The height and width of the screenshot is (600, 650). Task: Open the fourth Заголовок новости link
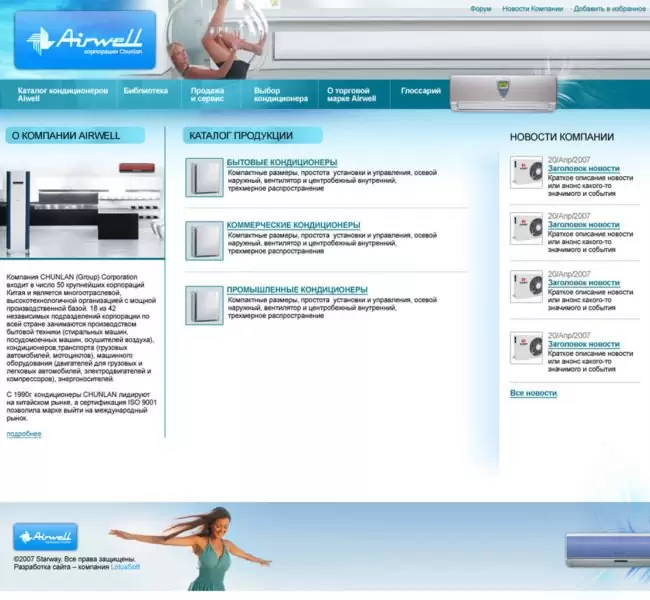584,344
